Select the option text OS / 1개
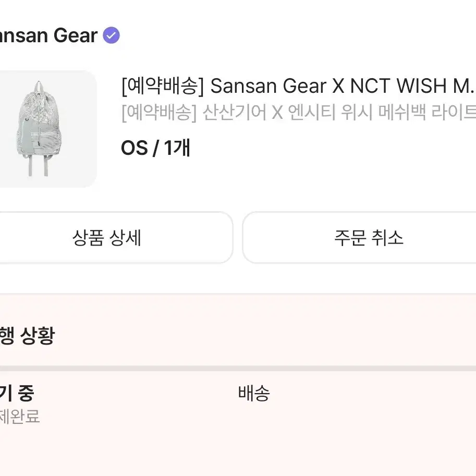Image resolution: width=476 pixels, height=476 pixels. click(x=155, y=148)
